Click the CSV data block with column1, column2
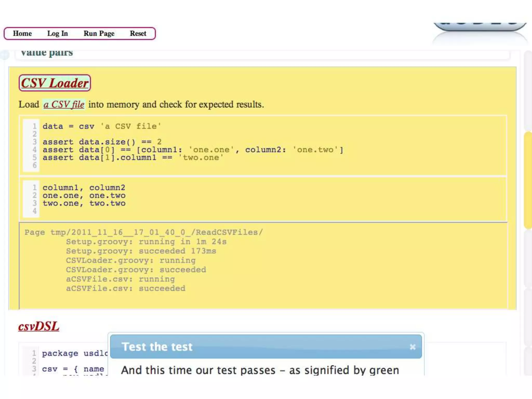 coord(263,199)
